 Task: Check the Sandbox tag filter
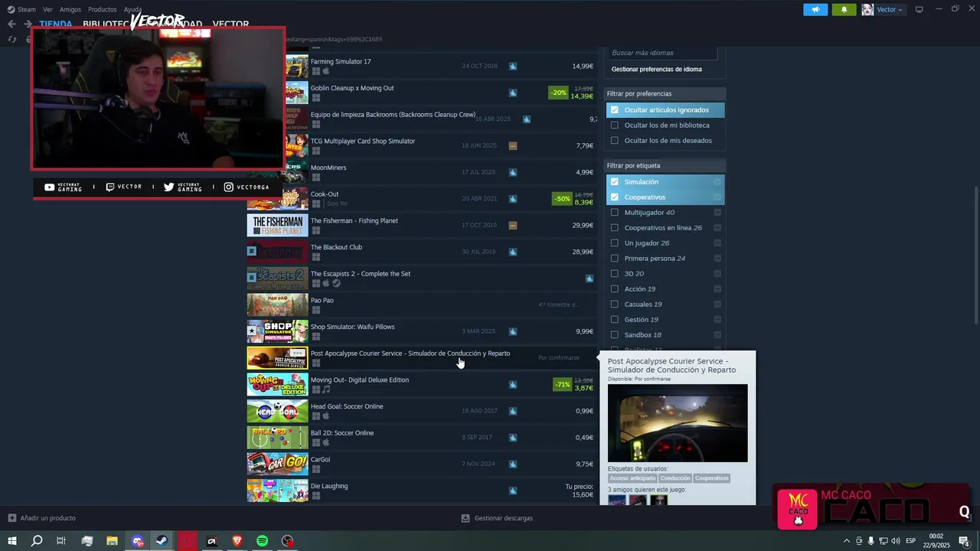pyautogui.click(x=614, y=335)
